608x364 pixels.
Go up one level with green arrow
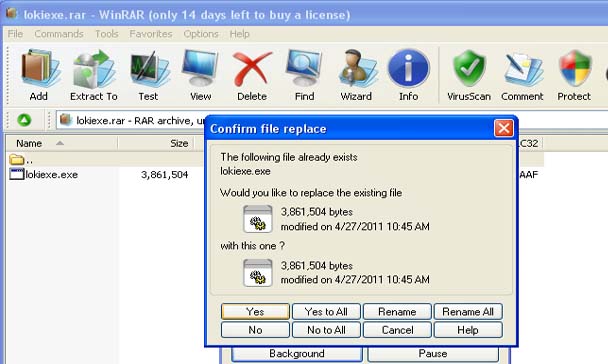tap(24, 120)
